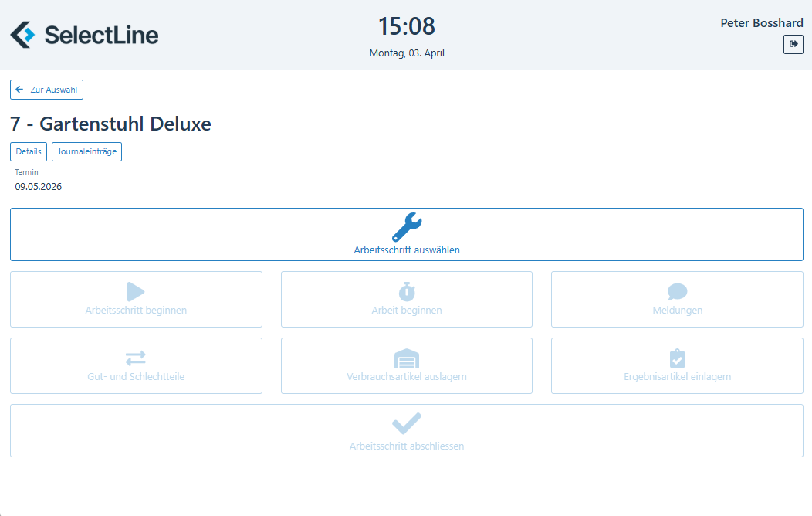Open the Meldungen speech bubble icon
Viewport: 812px width, 516px height.
tap(677, 291)
